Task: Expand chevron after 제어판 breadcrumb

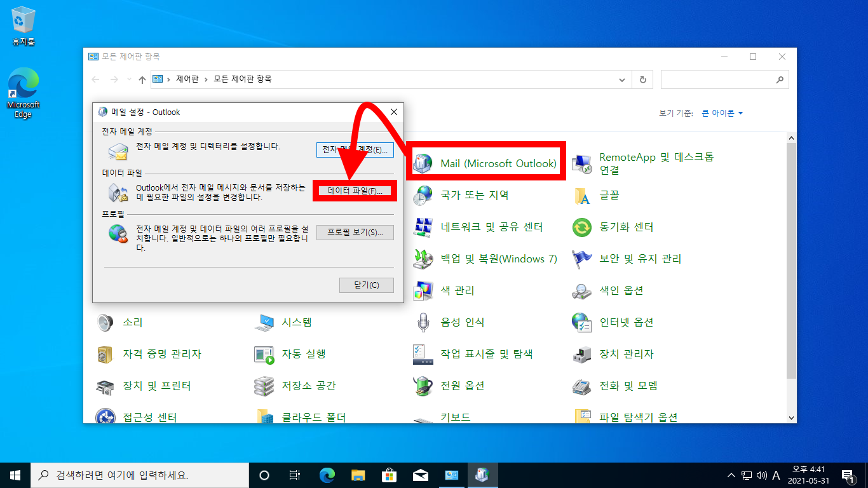Action: pyautogui.click(x=206, y=79)
